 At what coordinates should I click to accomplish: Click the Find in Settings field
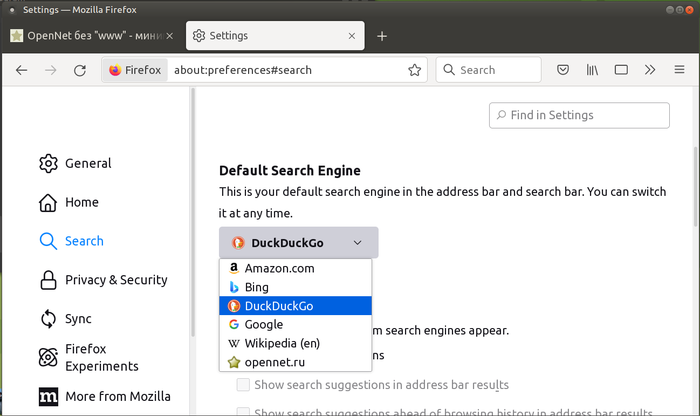pyautogui.click(x=579, y=115)
